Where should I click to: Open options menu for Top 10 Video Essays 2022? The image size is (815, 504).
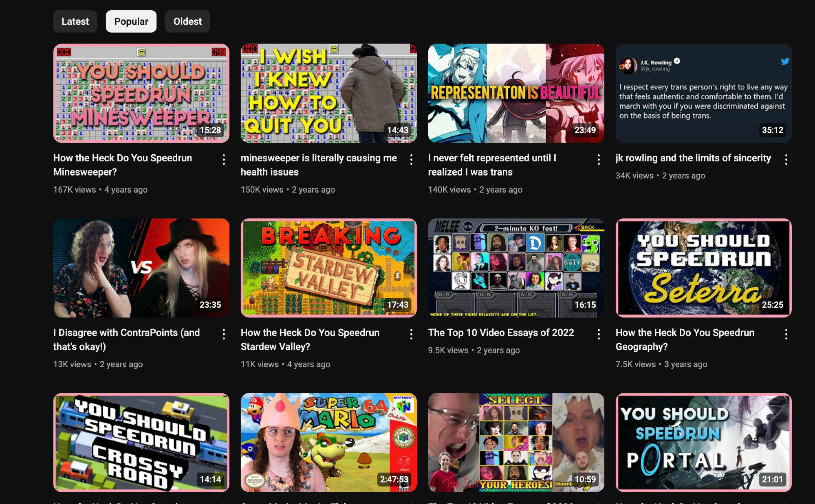point(599,334)
